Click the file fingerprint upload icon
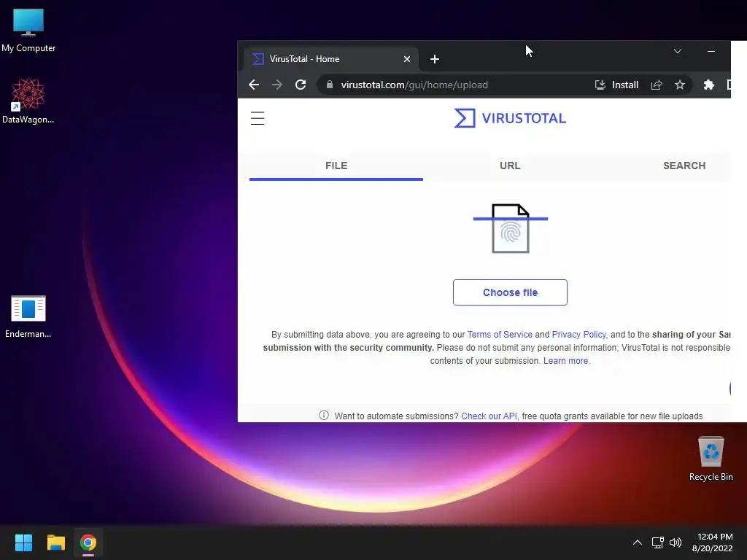 [510, 228]
